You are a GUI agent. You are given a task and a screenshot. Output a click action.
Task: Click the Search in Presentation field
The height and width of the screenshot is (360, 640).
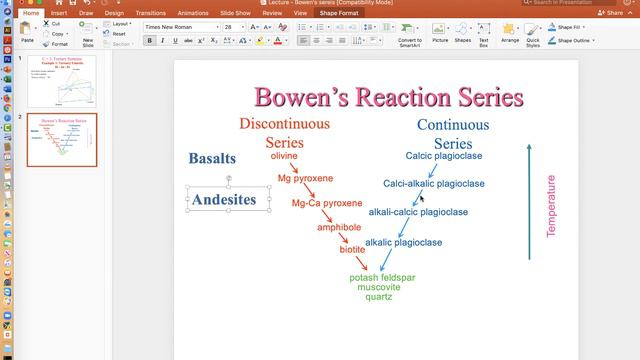[x=569, y=2]
